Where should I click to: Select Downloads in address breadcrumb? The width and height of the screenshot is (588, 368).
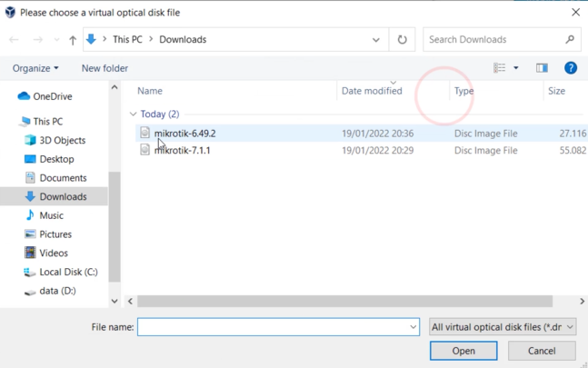(x=183, y=39)
